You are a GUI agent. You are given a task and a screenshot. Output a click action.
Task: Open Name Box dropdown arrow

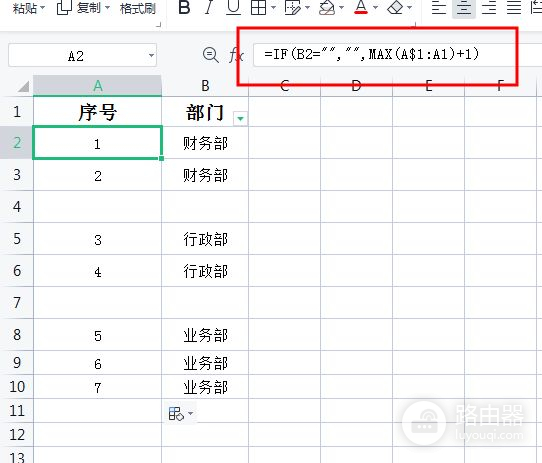tap(151, 55)
